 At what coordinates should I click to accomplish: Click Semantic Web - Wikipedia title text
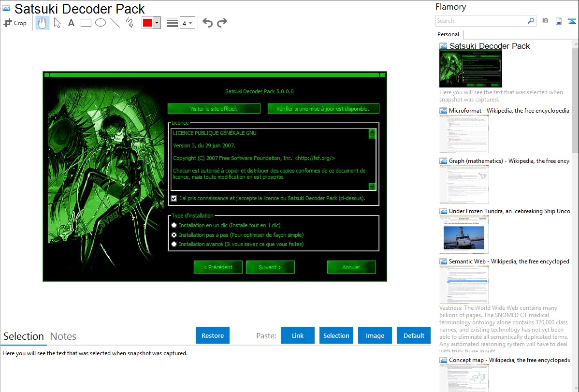coord(509,261)
